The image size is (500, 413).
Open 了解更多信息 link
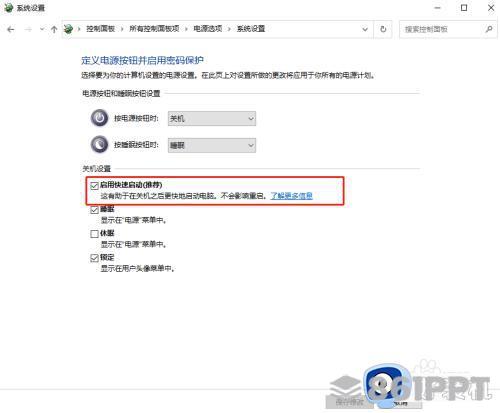point(291,196)
